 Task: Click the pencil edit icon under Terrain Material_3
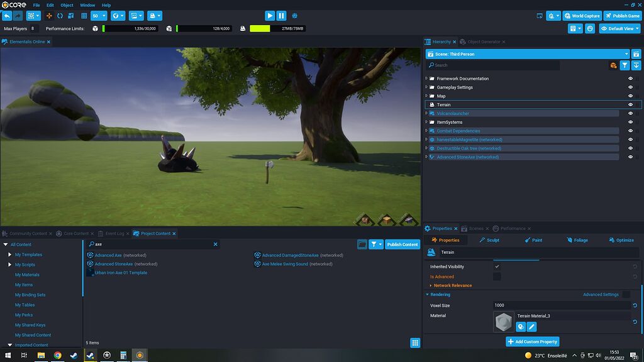coord(531,327)
